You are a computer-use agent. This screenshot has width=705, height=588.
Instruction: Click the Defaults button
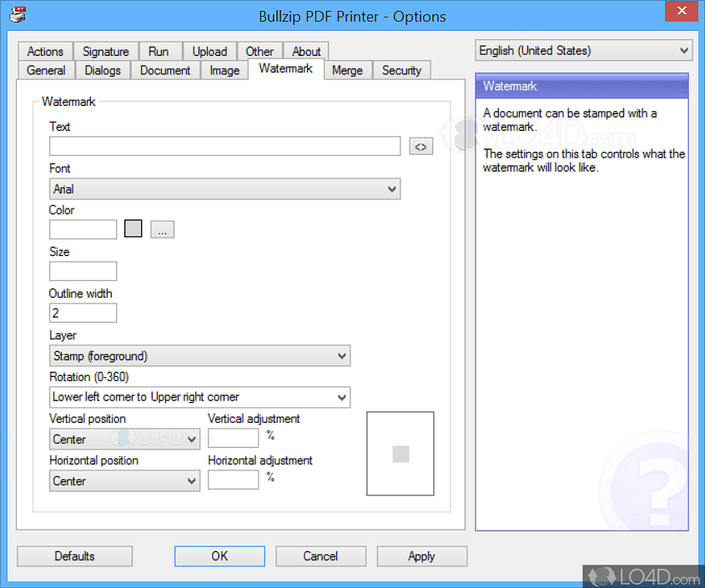click(74, 556)
